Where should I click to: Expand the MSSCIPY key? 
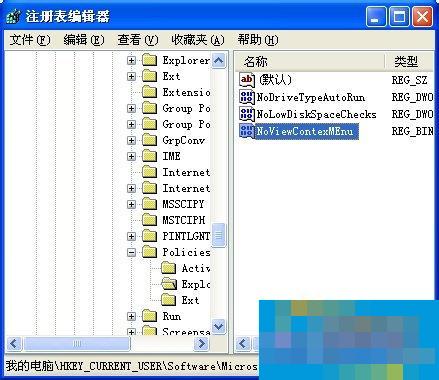tap(131, 204)
